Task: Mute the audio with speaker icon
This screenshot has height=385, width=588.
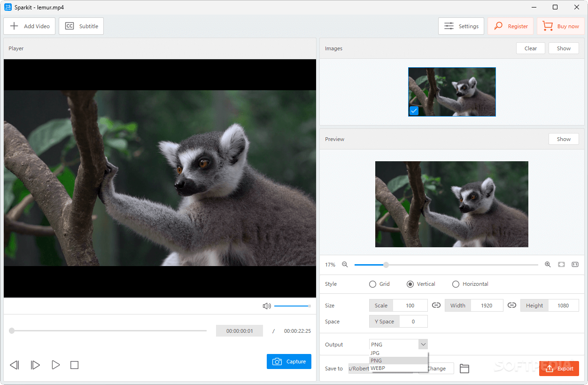Action: tap(267, 306)
